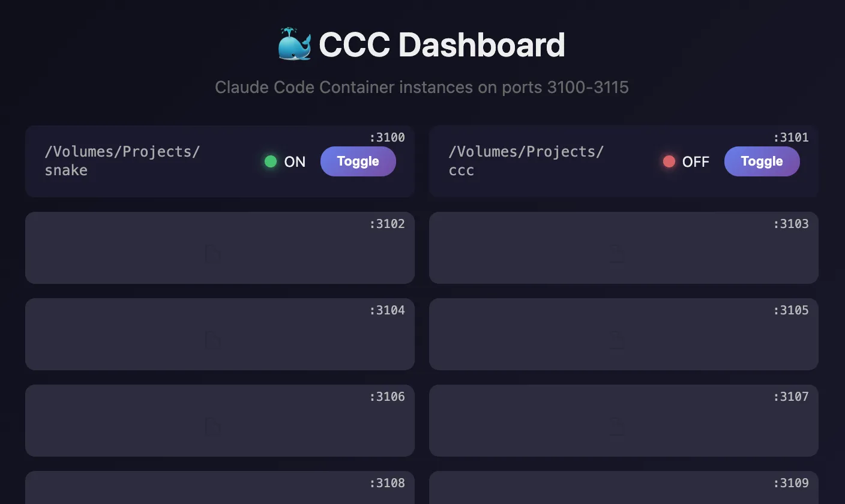This screenshot has width=845, height=504.
Task: Click the Claude Code Container instances subtitle
Action: (422, 88)
